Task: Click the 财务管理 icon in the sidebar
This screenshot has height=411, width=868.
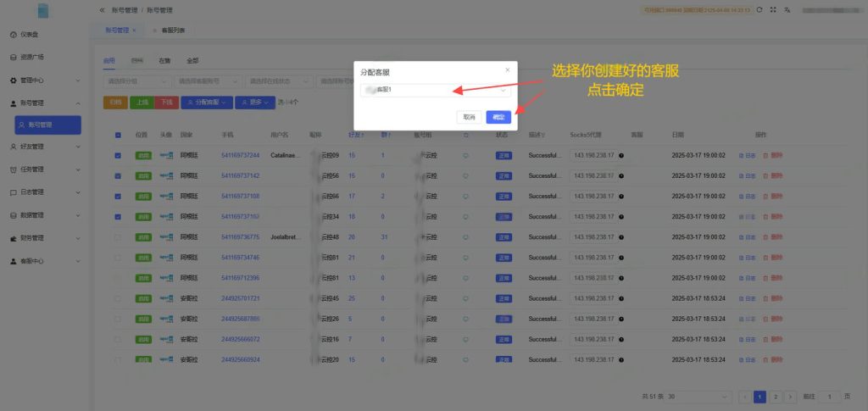Action: click(x=14, y=238)
